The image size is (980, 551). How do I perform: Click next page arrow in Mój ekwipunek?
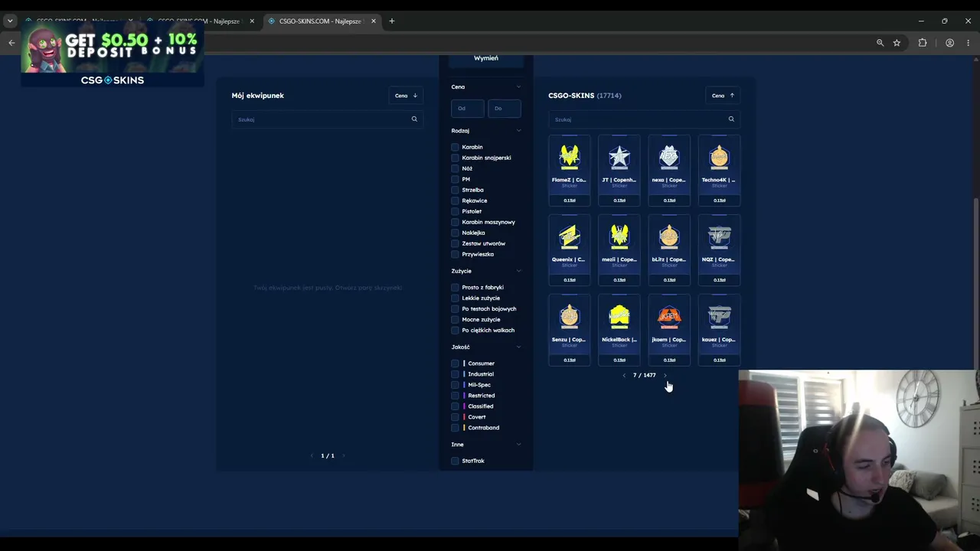click(343, 456)
